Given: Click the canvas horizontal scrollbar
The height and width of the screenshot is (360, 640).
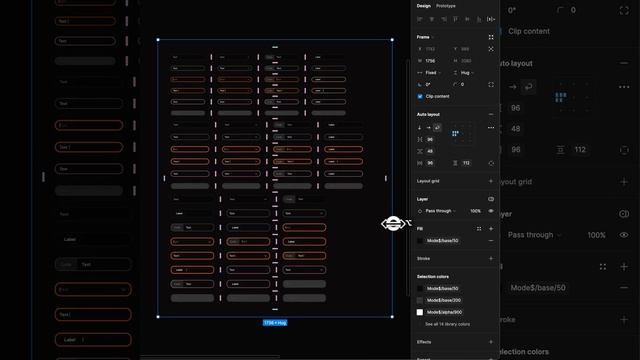Looking at the screenshot, I should click(x=210, y=357).
